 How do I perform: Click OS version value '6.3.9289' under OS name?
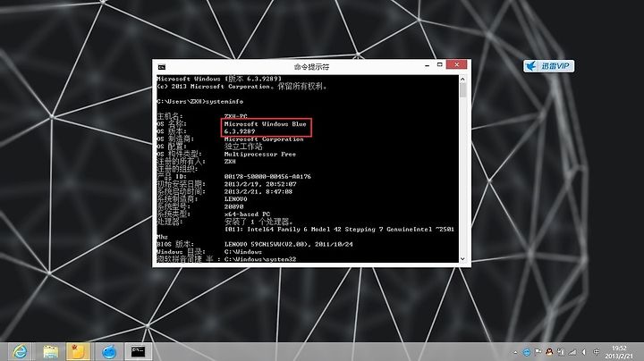[x=240, y=131]
